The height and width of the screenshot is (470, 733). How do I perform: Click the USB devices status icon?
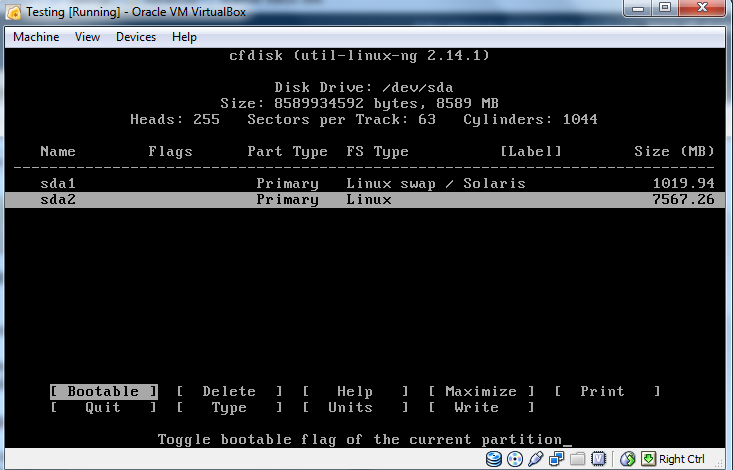536,459
